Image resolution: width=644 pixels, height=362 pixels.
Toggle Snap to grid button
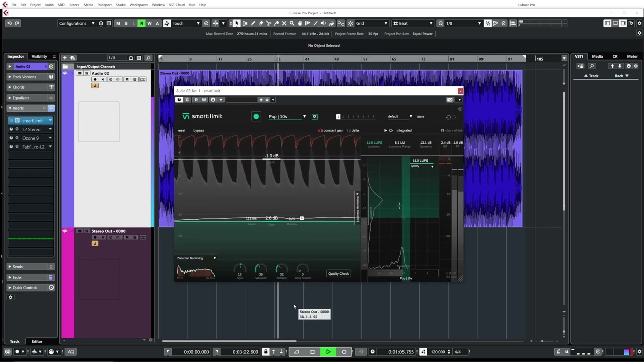351,23
